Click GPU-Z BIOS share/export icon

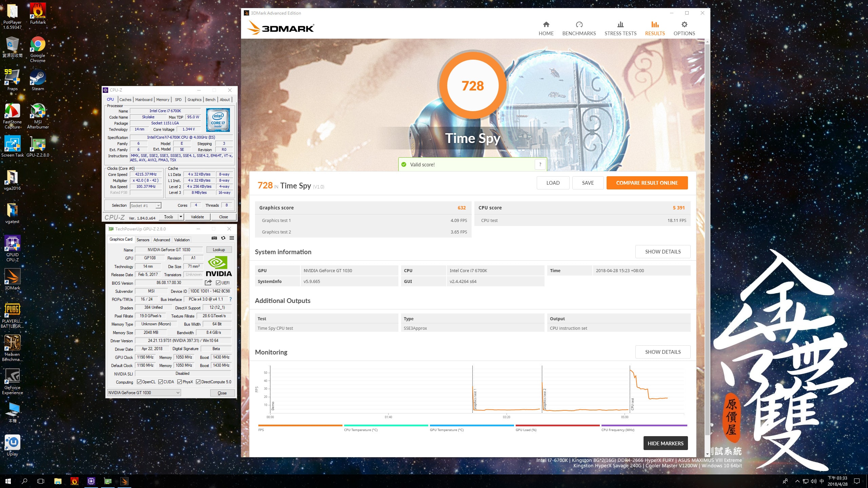(x=208, y=283)
